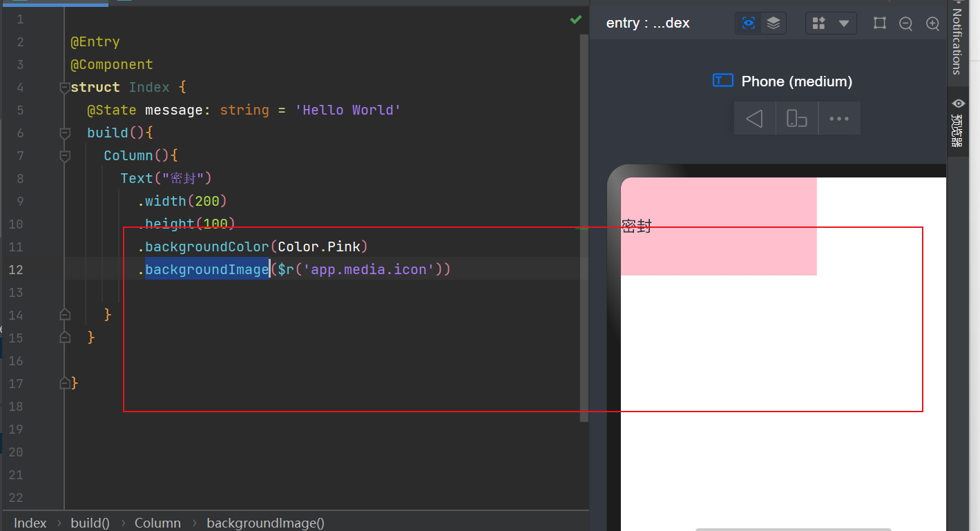Click the .width(200) call

click(x=182, y=202)
